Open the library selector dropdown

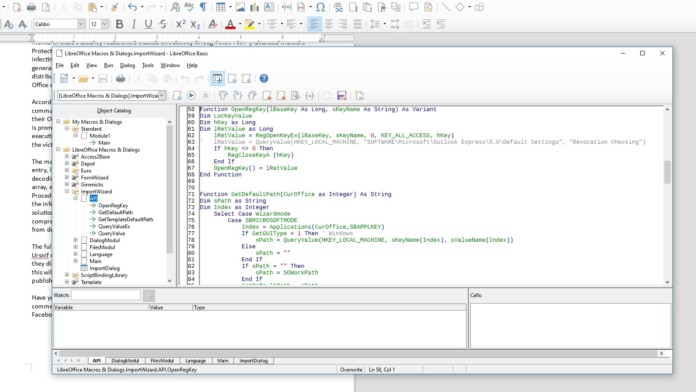pos(162,95)
